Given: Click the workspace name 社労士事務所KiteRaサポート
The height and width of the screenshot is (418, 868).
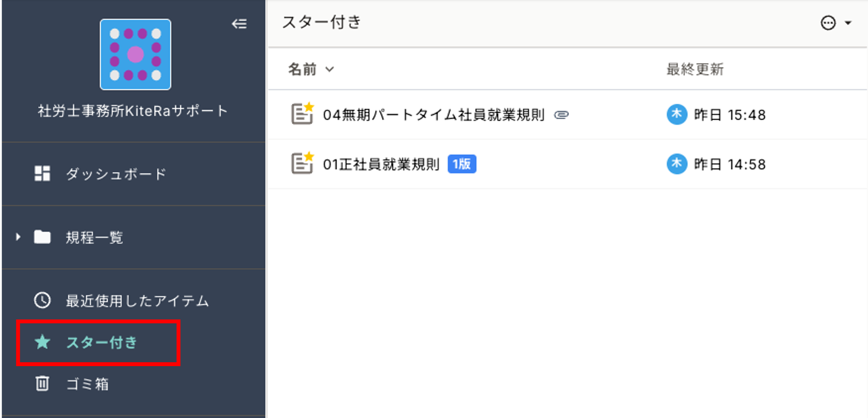Looking at the screenshot, I should pyautogui.click(x=133, y=111).
